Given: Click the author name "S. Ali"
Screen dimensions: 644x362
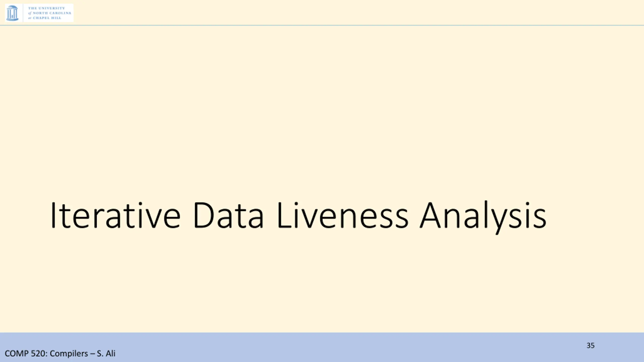Looking at the screenshot, I should [x=106, y=354].
